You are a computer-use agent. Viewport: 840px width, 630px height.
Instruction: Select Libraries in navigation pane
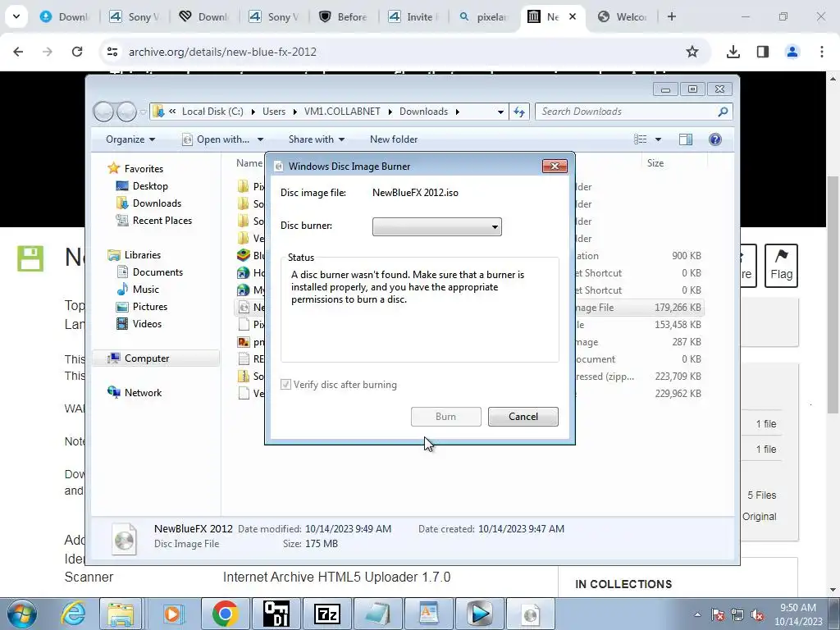point(143,255)
